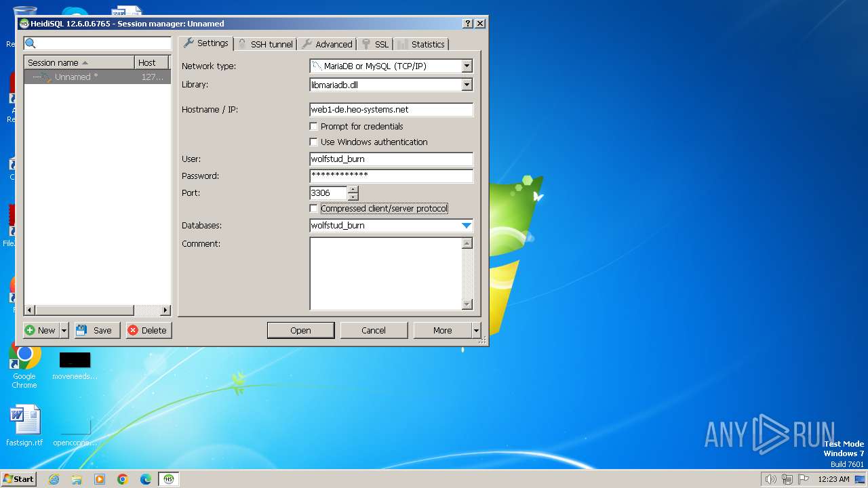Open the moveneeds desktop file
Image resolution: width=868 pixels, height=488 pixels.
[x=75, y=365]
